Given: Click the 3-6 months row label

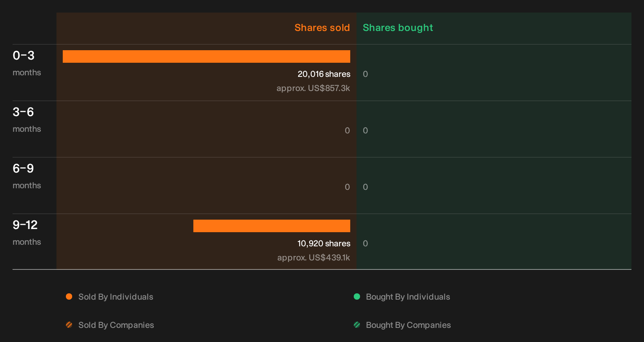Looking at the screenshot, I should (27, 120).
